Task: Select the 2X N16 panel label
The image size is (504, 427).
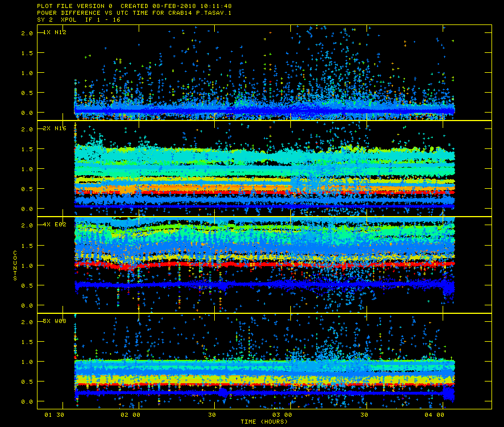Action: click(55, 128)
